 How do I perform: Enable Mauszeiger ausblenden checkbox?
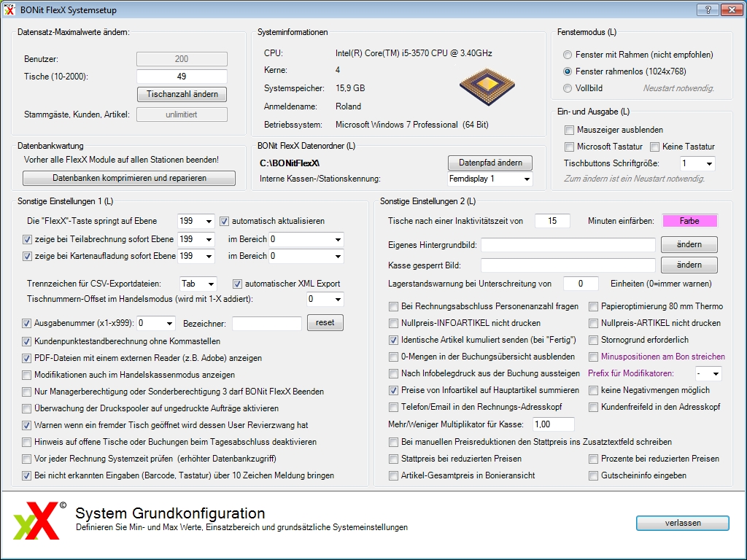click(x=569, y=130)
